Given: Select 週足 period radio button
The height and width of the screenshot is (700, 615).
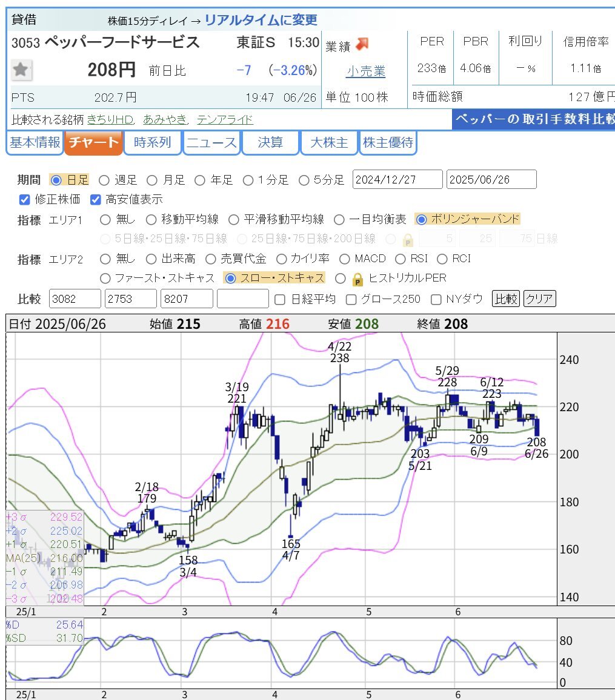Looking at the screenshot, I should coord(104,180).
